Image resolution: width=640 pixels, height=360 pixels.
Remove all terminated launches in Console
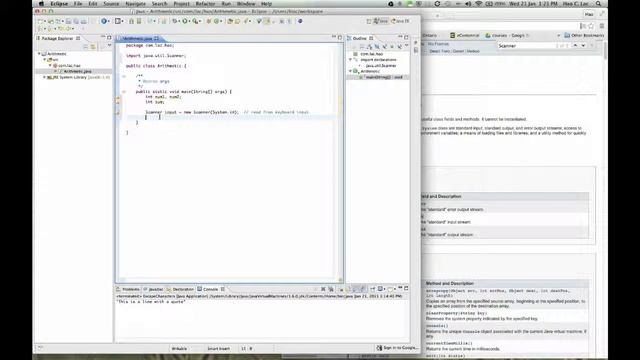331,289
